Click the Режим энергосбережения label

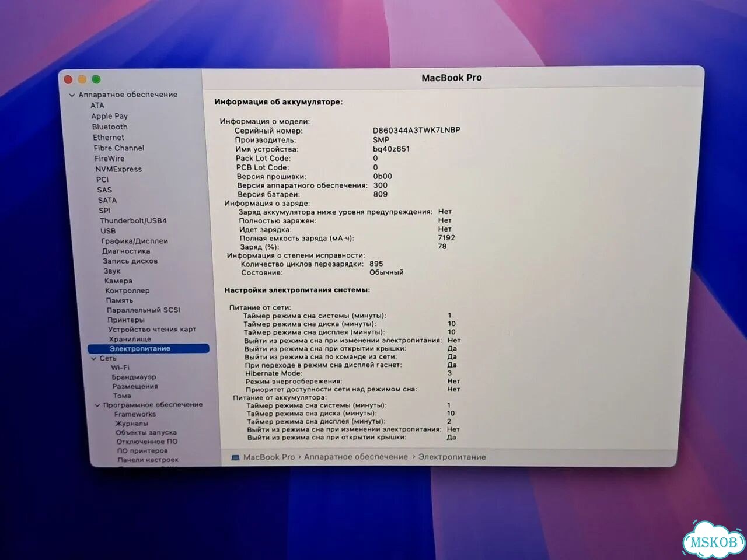pyautogui.click(x=294, y=381)
